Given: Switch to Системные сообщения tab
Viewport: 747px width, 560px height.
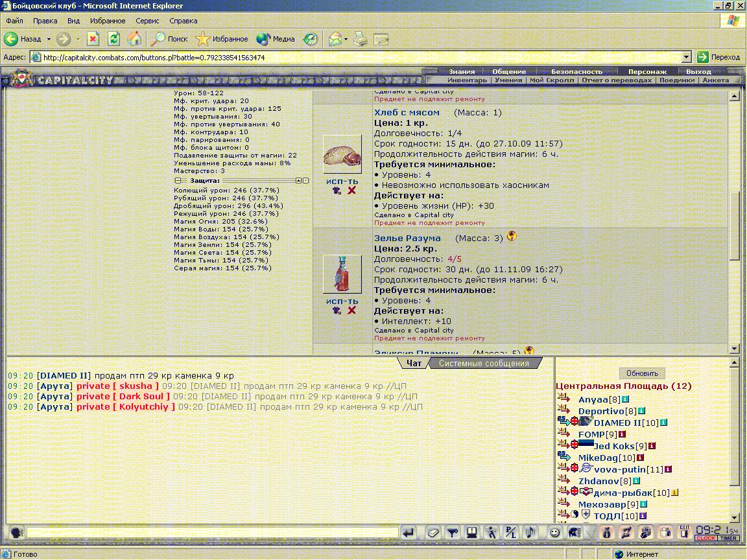Looking at the screenshot, I should click(x=484, y=364).
